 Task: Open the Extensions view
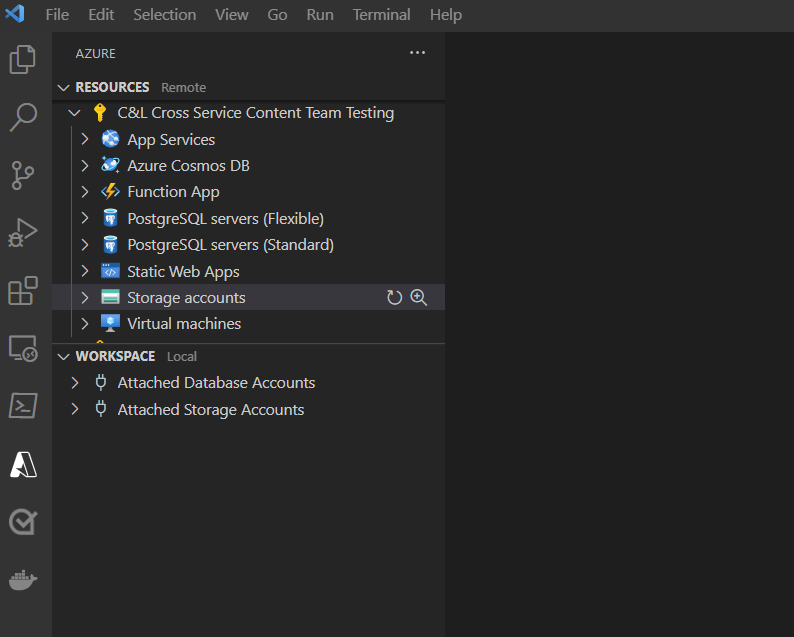point(23,291)
